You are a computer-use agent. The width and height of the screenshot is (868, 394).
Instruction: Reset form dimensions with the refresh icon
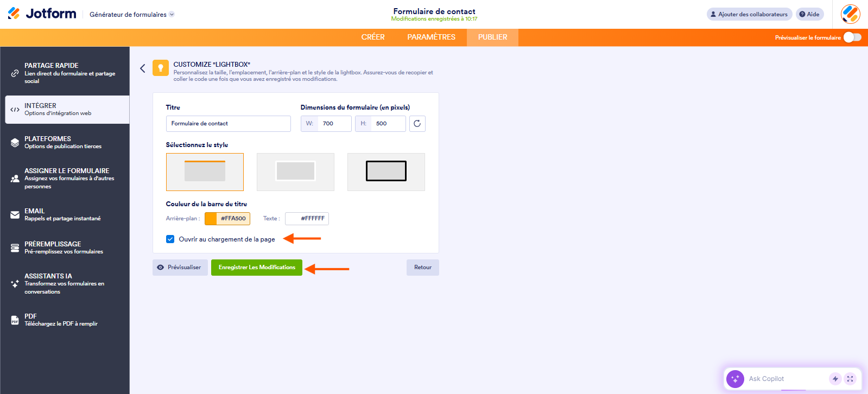[417, 124]
